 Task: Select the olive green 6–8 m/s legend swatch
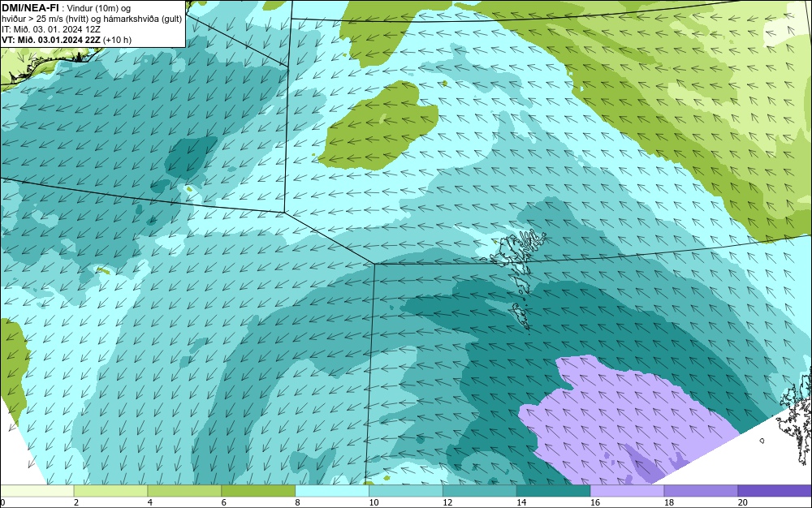(258, 490)
